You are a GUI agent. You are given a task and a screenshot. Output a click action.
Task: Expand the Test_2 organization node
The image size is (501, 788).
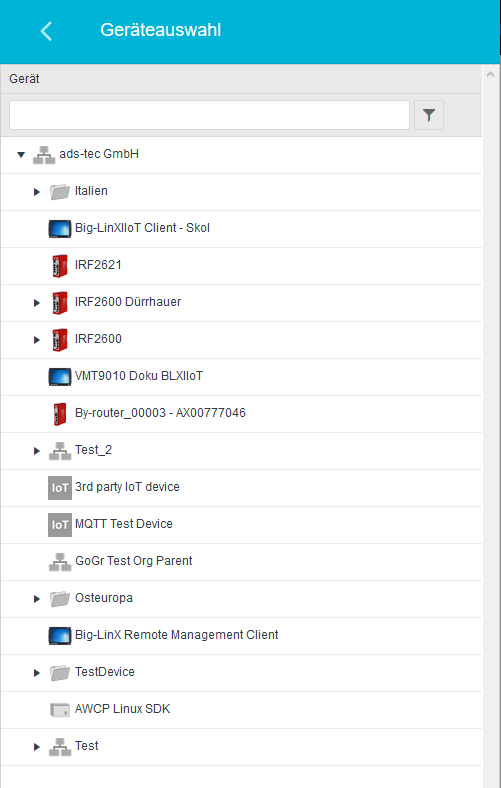coord(37,451)
